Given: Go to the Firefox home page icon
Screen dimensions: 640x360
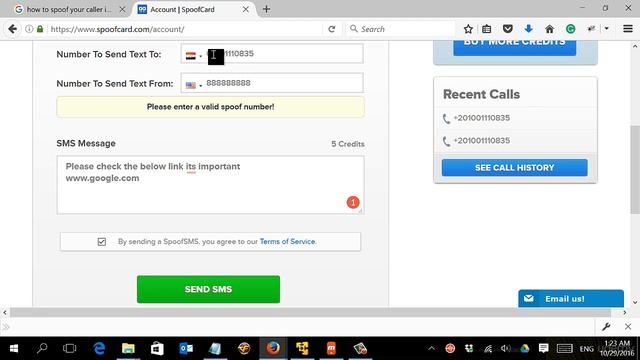Looking at the screenshot, I should 549,29.
